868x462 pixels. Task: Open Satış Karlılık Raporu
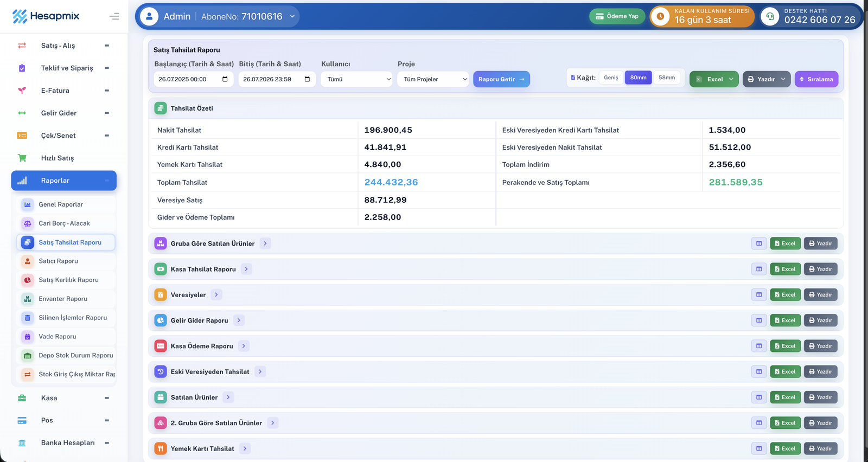(66, 280)
